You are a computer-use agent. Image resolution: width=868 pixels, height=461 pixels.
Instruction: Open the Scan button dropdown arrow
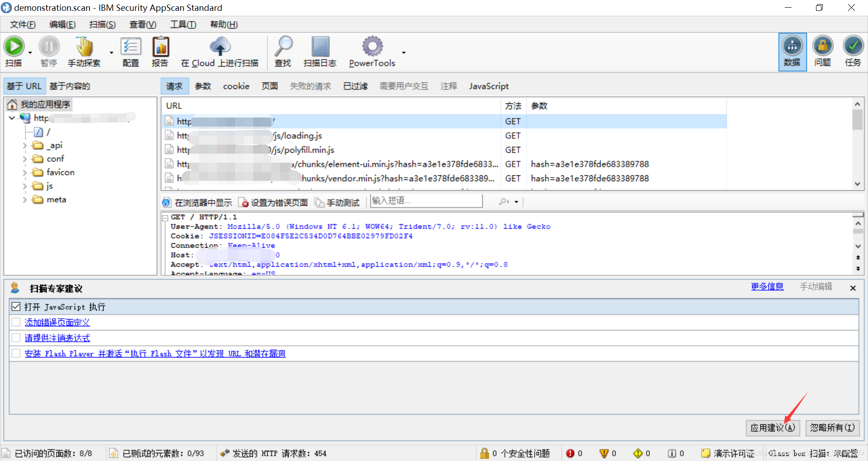30,52
